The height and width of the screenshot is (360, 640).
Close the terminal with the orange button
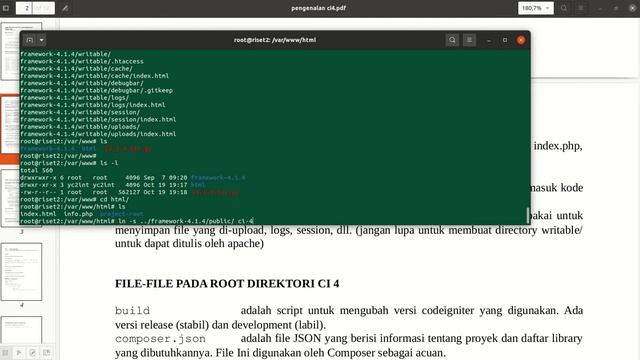521,40
